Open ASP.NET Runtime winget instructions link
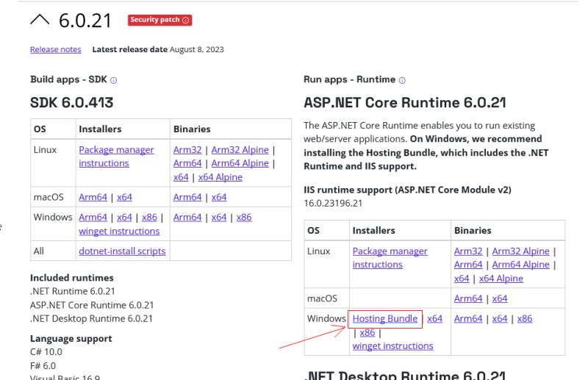The image size is (588, 380). (392, 346)
